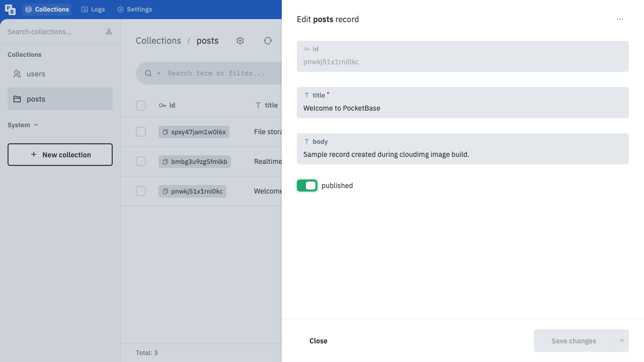Click the New collection button
The image size is (644, 362).
(x=60, y=155)
